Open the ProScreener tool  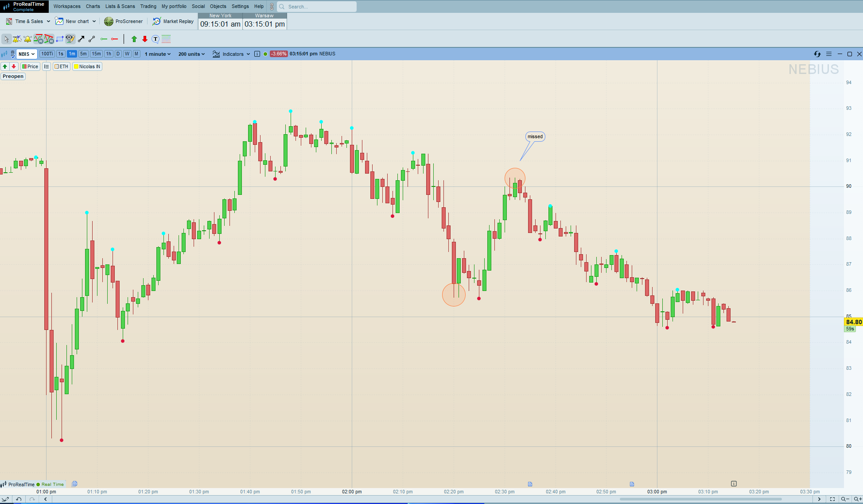click(x=124, y=21)
